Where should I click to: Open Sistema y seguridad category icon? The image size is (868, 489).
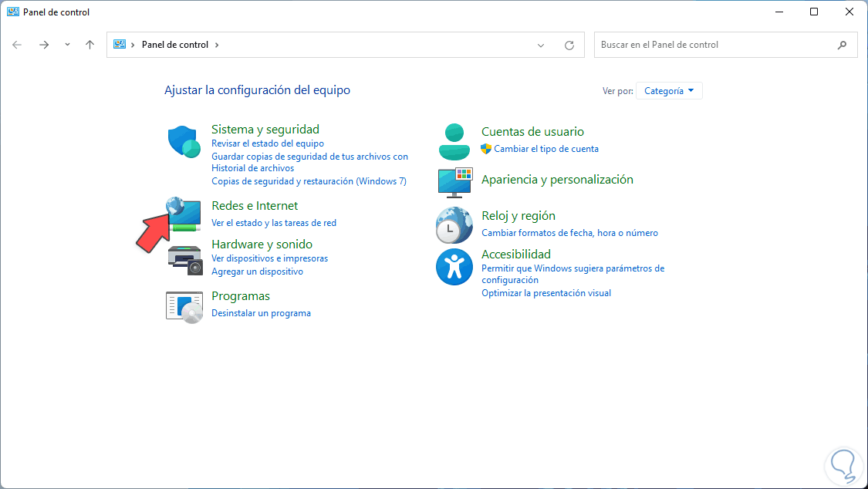click(x=184, y=141)
